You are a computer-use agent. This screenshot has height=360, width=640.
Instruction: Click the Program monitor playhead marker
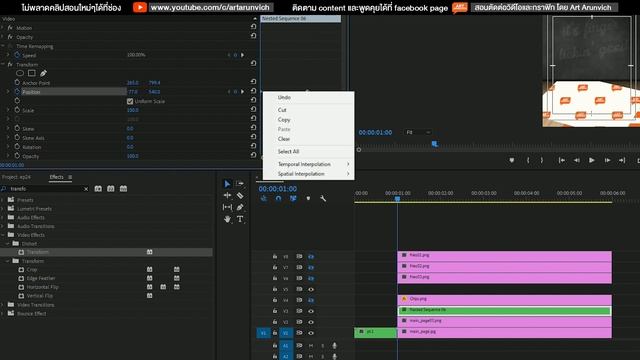pyautogui.click(x=435, y=144)
